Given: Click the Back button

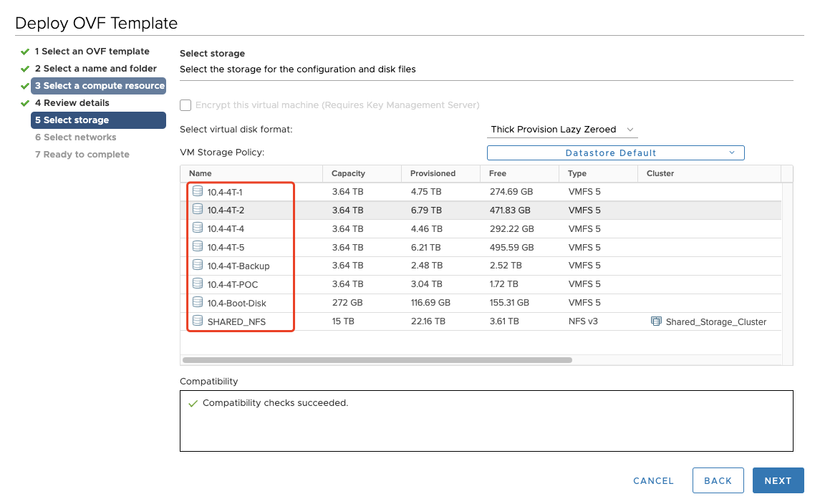Looking at the screenshot, I should [718, 481].
